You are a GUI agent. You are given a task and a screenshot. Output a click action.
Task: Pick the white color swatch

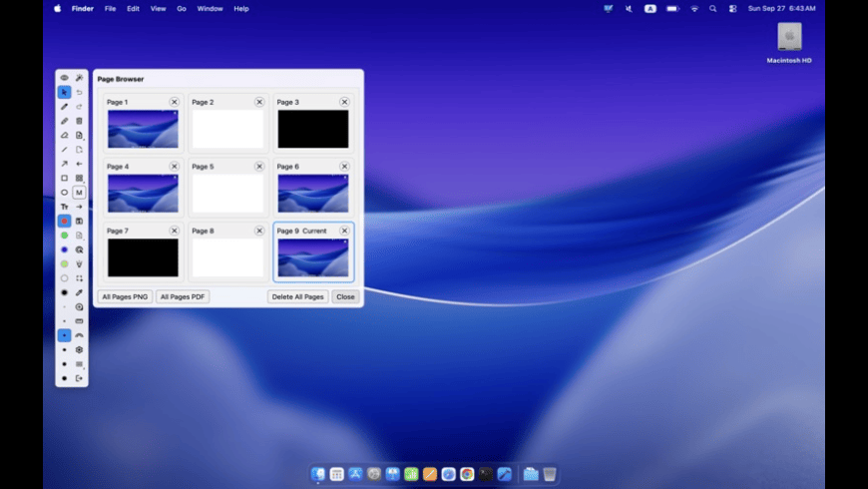point(64,278)
